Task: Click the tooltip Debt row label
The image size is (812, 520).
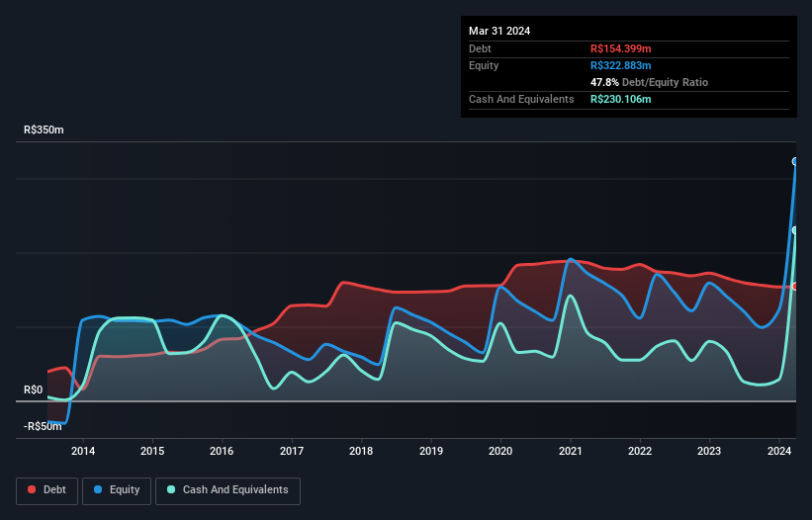Action: tap(480, 48)
